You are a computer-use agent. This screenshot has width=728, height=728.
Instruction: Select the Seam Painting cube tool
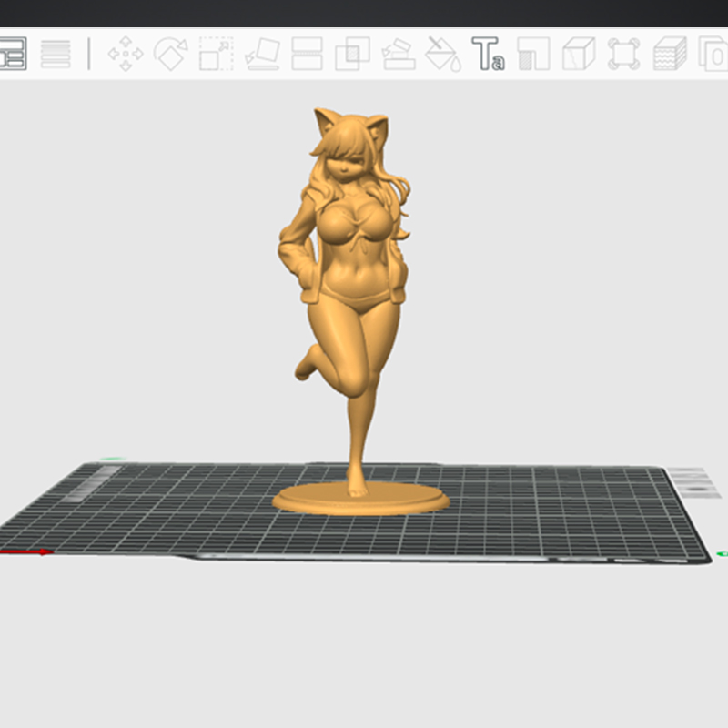[579, 54]
